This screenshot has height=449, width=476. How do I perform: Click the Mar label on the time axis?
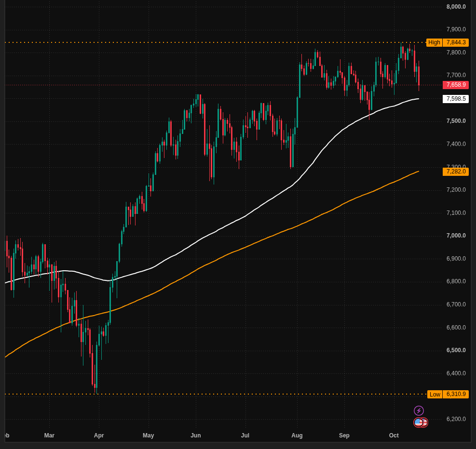49,436
